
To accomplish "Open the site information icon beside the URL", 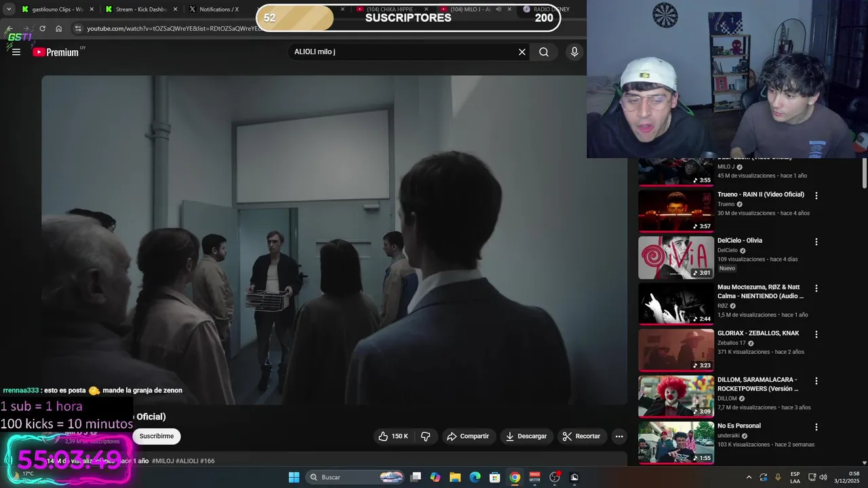I will click(78, 28).
